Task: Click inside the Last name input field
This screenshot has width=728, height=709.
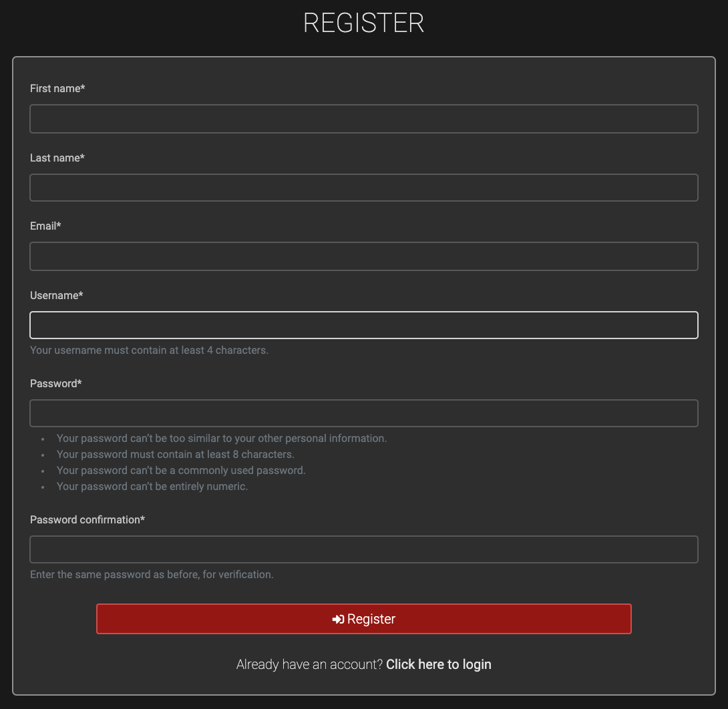Action: pyautogui.click(x=364, y=188)
